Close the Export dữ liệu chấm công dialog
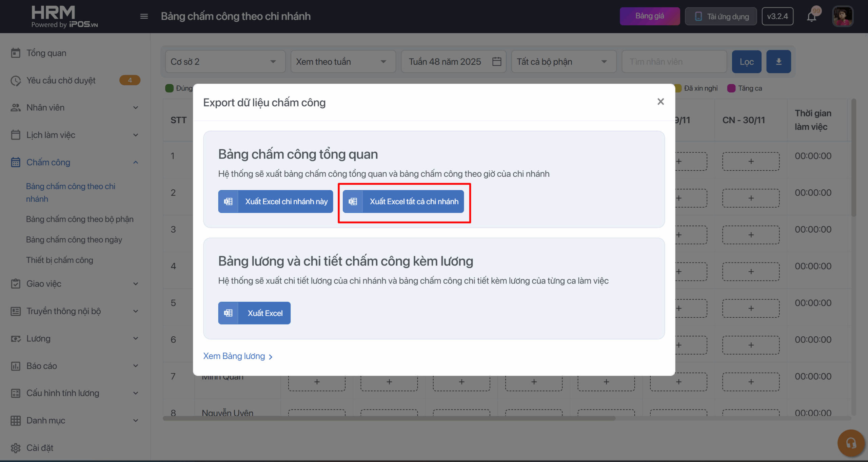This screenshot has width=868, height=462. tap(660, 102)
